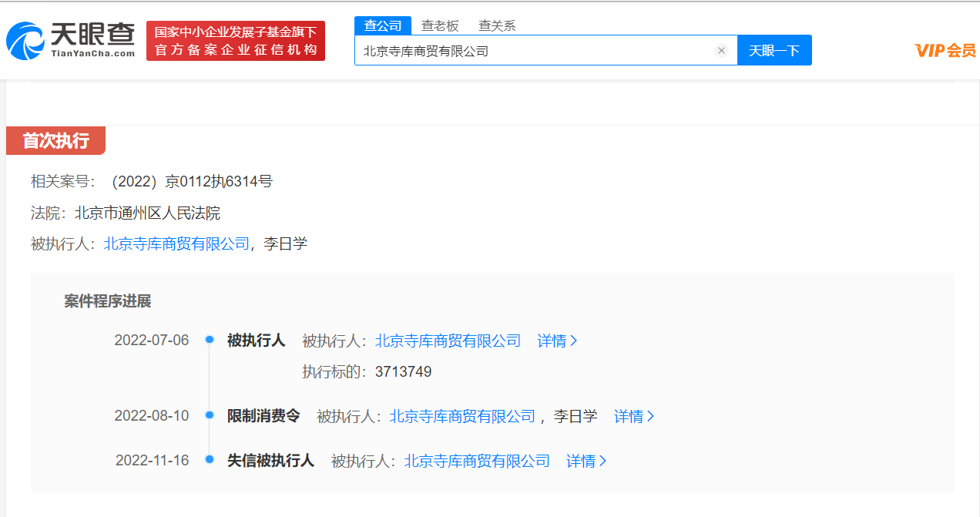Select the 案件程序进展 heading
This screenshot has height=517, width=980.
click(108, 301)
